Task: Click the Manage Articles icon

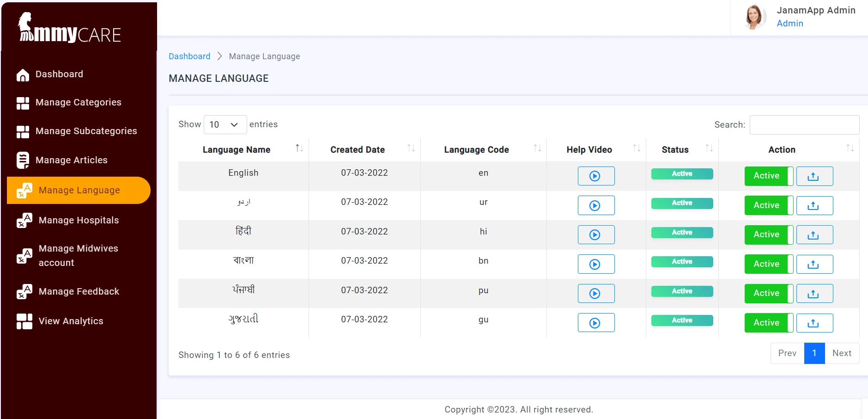Action: click(23, 160)
